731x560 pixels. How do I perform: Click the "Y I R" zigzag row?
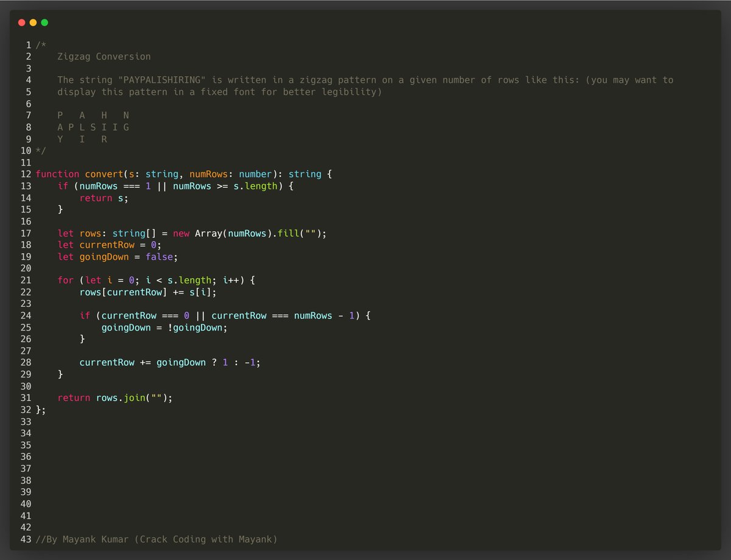(x=82, y=139)
